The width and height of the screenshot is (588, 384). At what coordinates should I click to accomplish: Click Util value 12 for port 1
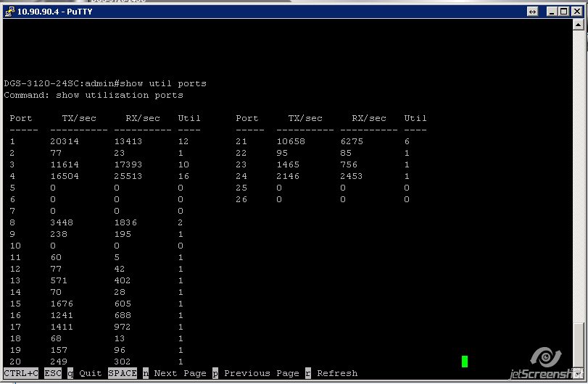pyautogui.click(x=183, y=141)
